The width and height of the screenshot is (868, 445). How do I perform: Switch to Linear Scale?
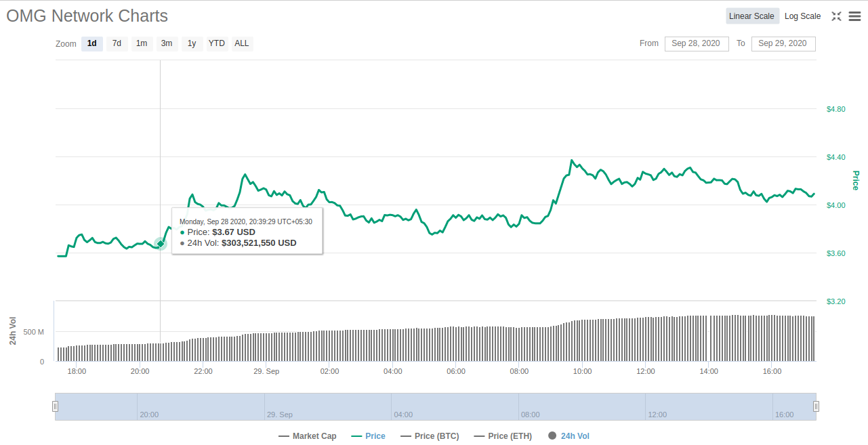tap(751, 16)
